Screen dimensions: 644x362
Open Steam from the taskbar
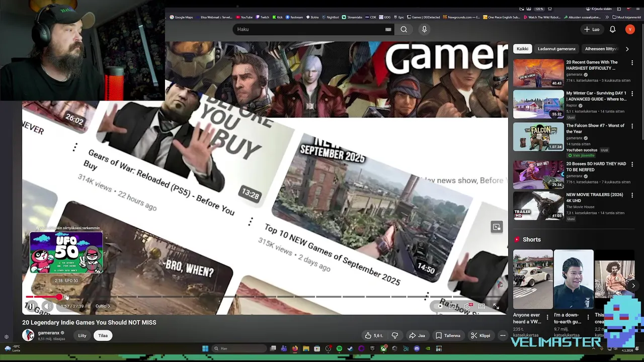350,348
